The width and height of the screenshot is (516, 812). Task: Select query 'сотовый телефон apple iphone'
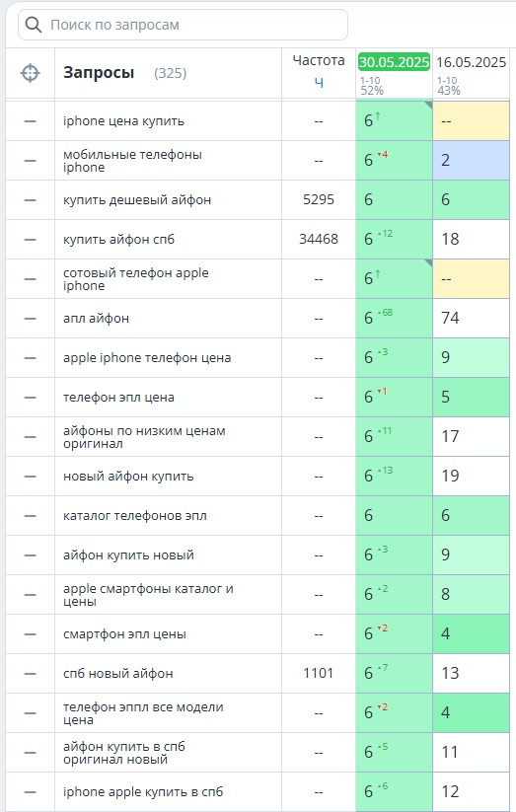tap(136, 279)
